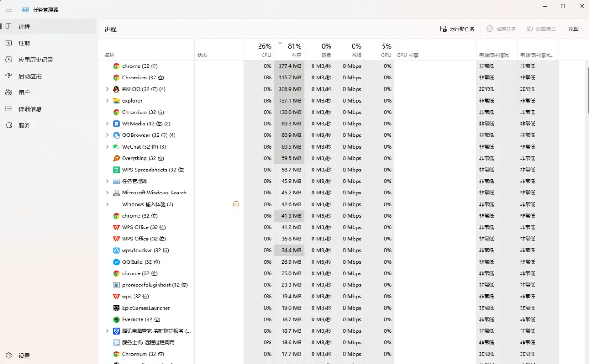The width and height of the screenshot is (589, 364).
Task: Click the Chromium icon with 315.7 MB memory
Action: point(116,78)
